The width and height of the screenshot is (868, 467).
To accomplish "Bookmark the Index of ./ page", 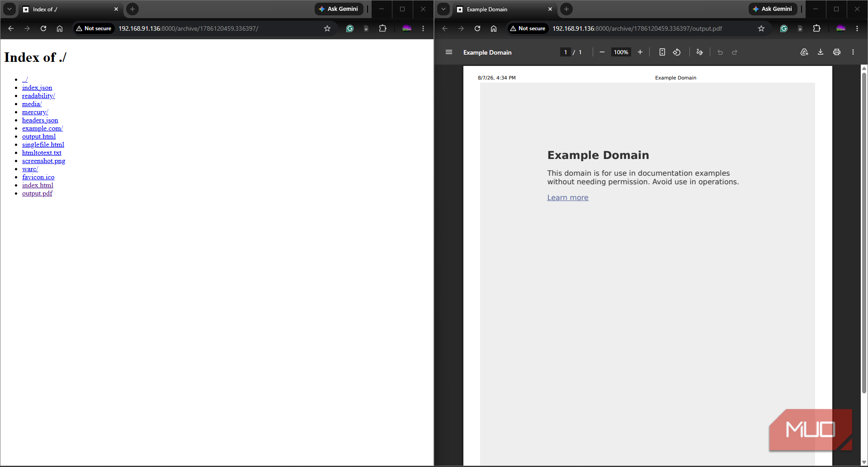I will click(327, 28).
